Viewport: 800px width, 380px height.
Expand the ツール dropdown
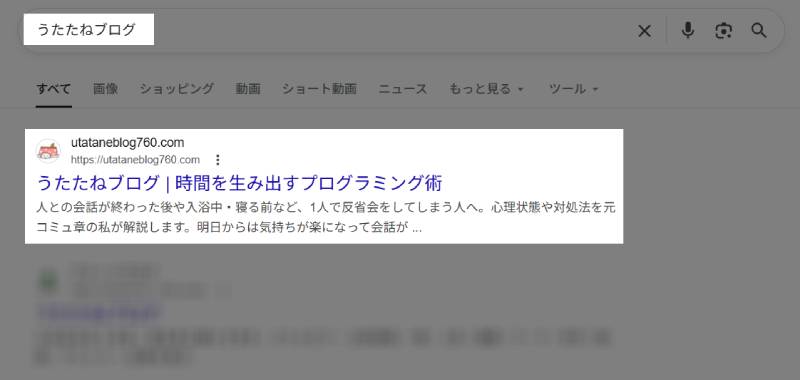tap(573, 89)
